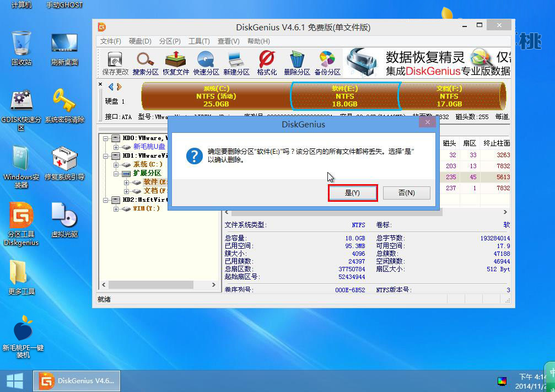Launch the Recover Files (恢复文件) tool
555x392 pixels.
pos(176,63)
